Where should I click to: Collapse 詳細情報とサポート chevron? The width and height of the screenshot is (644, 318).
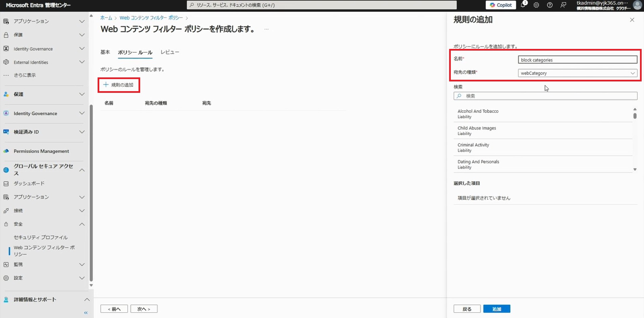[x=87, y=300]
